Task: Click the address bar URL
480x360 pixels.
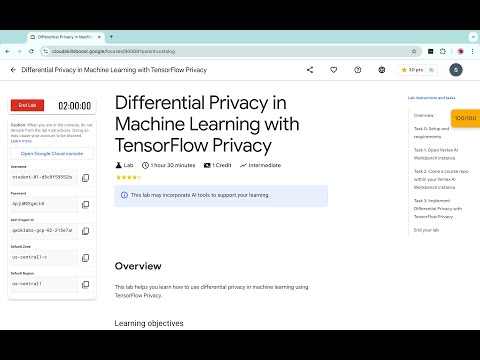Action: (113, 51)
